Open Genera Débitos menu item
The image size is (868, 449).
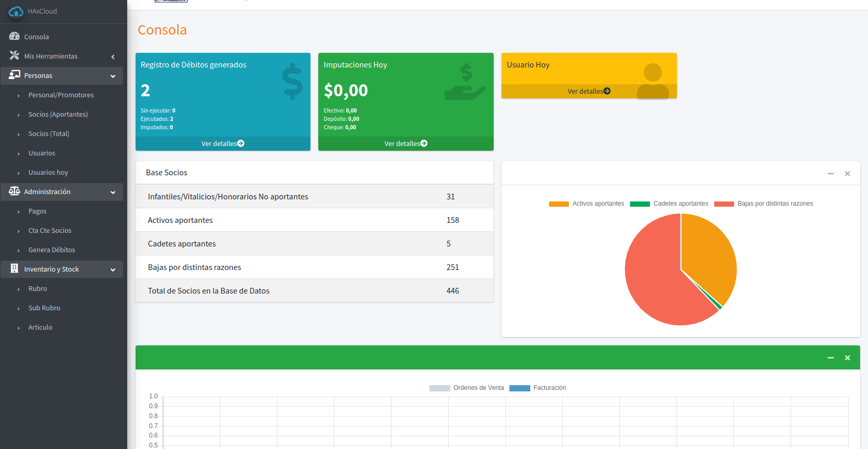click(51, 250)
